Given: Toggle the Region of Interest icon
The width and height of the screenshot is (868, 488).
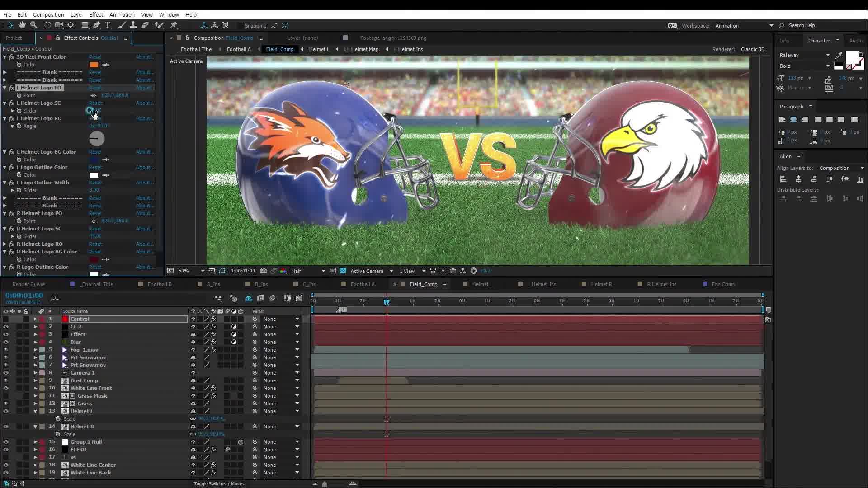Looking at the screenshot, I should (333, 271).
